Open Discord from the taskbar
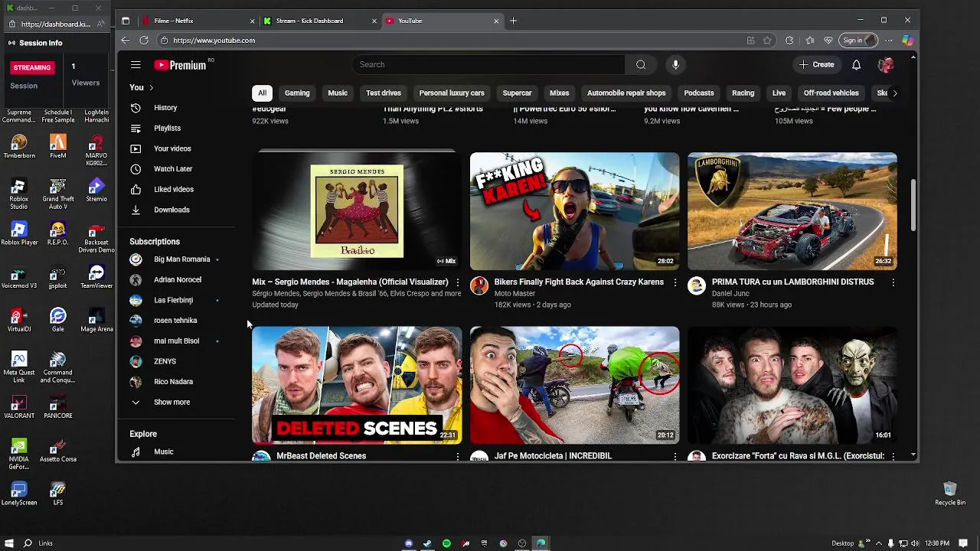 (x=409, y=543)
